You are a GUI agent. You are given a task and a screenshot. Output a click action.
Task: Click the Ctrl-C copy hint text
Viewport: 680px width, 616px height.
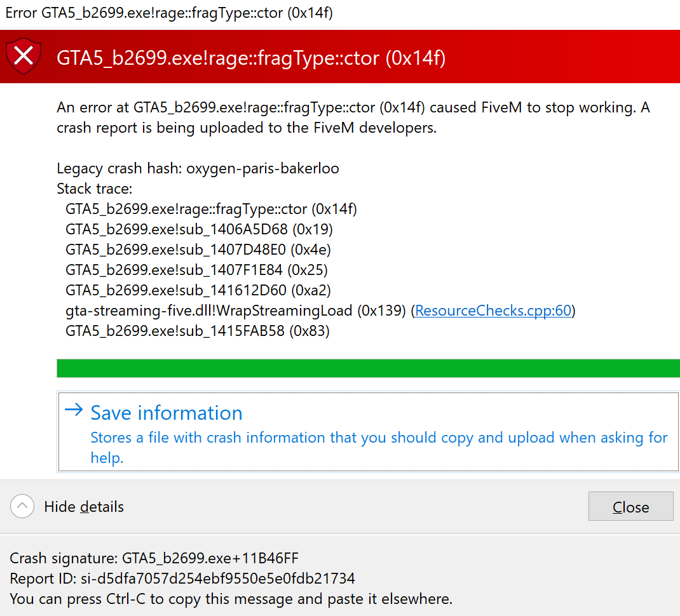pos(231,599)
